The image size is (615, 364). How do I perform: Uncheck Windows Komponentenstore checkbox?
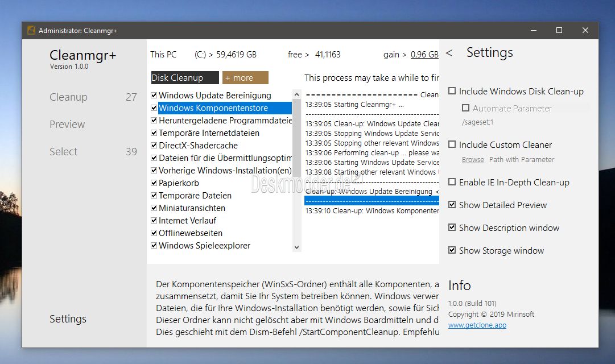tap(154, 108)
